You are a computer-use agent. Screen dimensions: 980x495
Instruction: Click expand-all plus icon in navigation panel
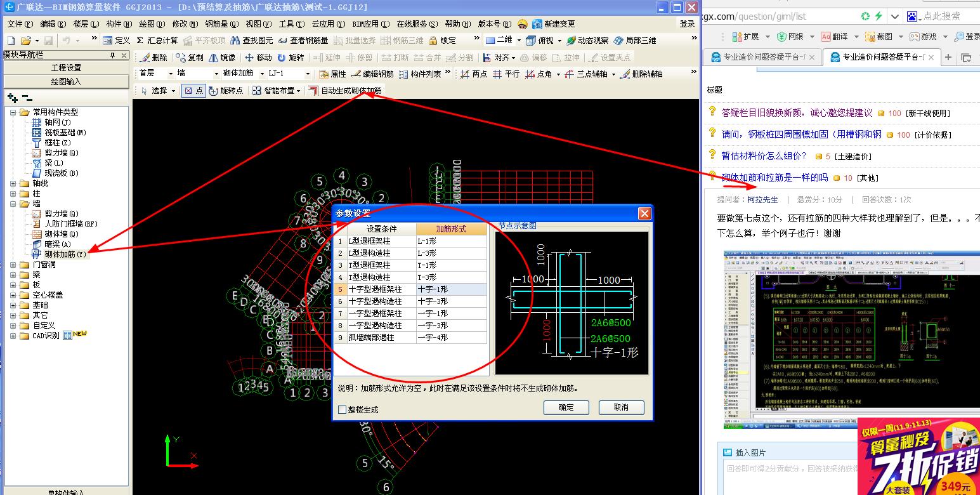click(12, 98)
